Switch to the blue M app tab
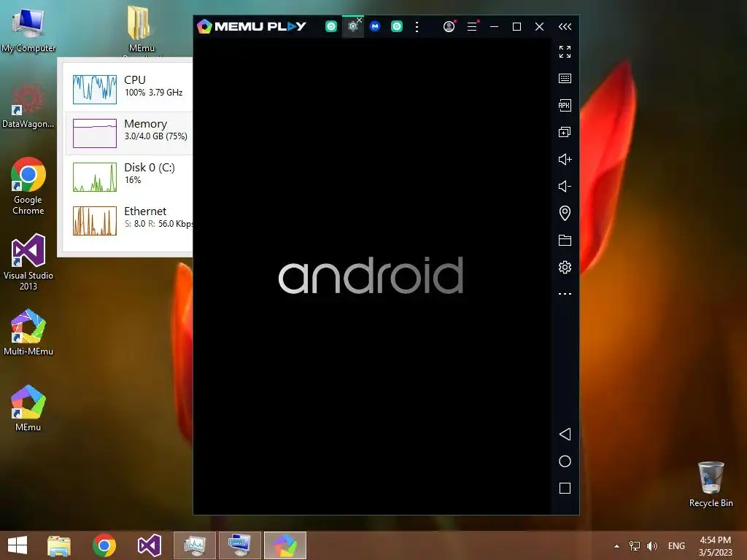Viewport: 747px width, 560px height. 375,27
